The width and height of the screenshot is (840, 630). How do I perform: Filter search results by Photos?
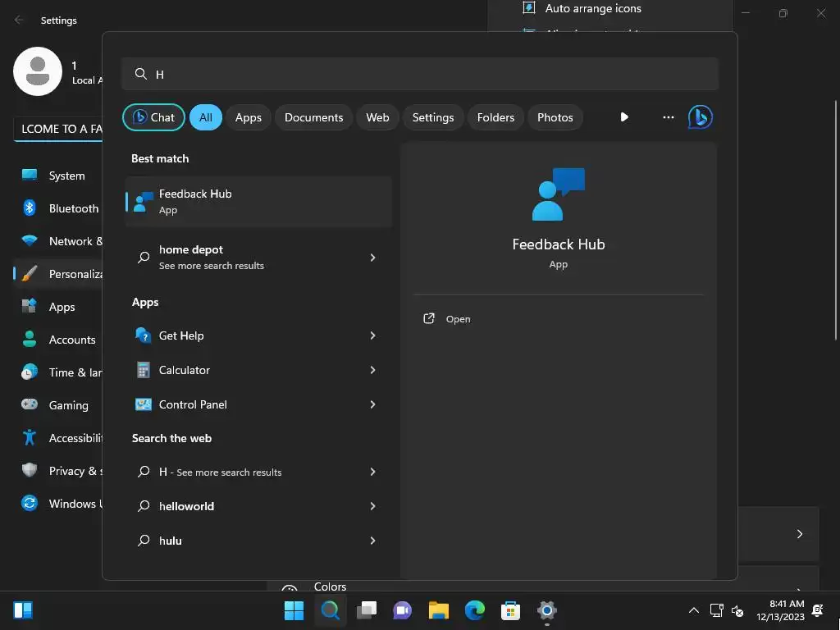tap(555, 117)
